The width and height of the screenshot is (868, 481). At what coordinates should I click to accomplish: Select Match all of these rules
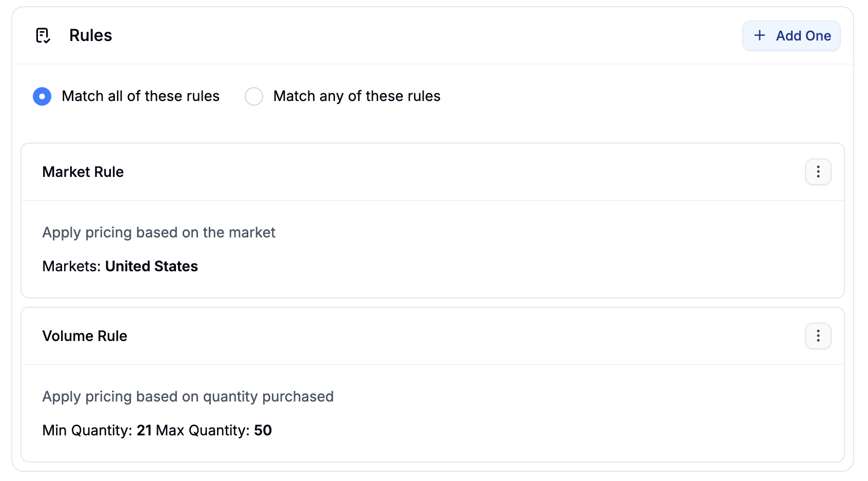(x=42, y=96)
